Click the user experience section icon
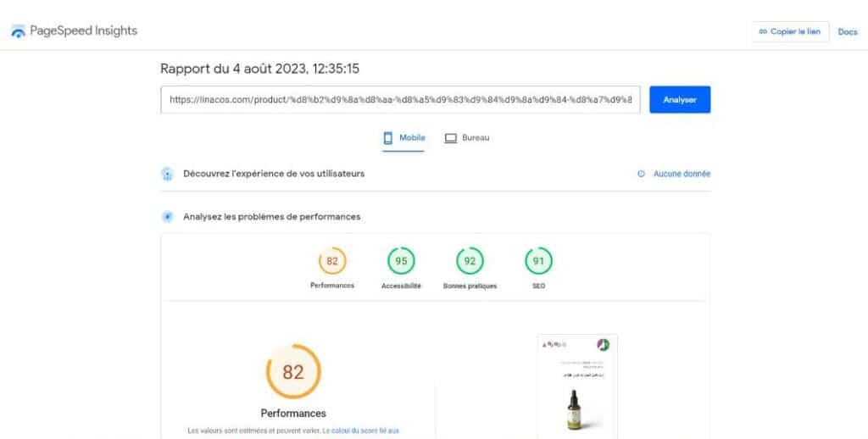Image resolution: width=868 pixels, height=439 pixels. point(167,174)
